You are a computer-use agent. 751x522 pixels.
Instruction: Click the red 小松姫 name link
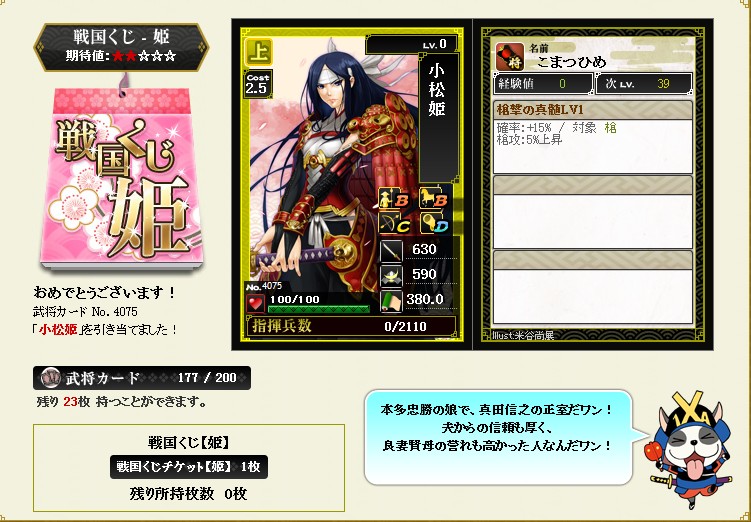(x=58, y=329)
